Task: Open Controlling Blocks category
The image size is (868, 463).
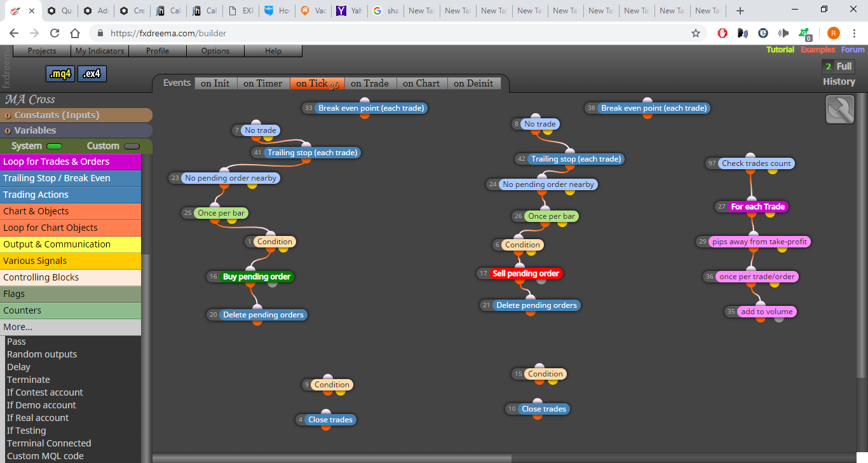Action: (x=71, y=277)
